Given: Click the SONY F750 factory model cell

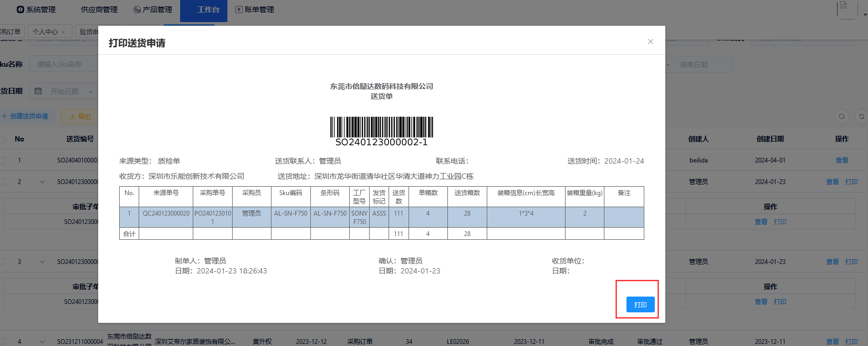Looking at the screenshot, I should pyautogui.click(x=360, y=217).
